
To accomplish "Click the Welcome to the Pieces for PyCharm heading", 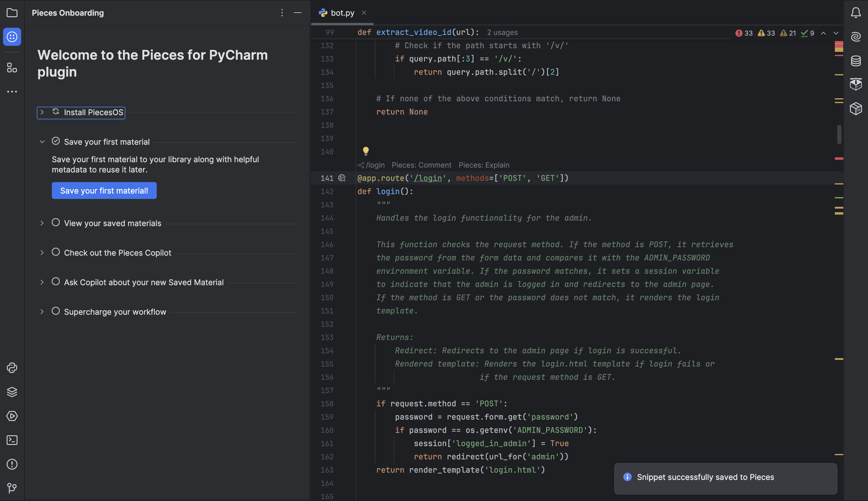I will [x=153, y=63].
